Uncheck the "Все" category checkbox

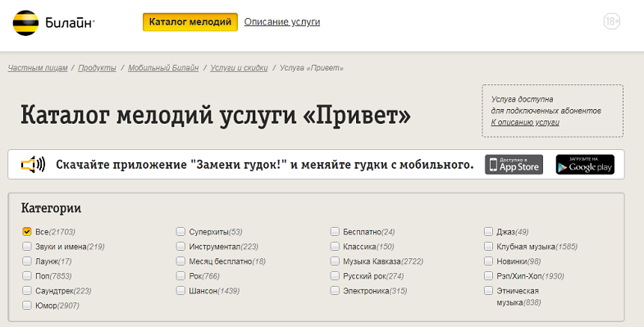(x=27, y=231)
